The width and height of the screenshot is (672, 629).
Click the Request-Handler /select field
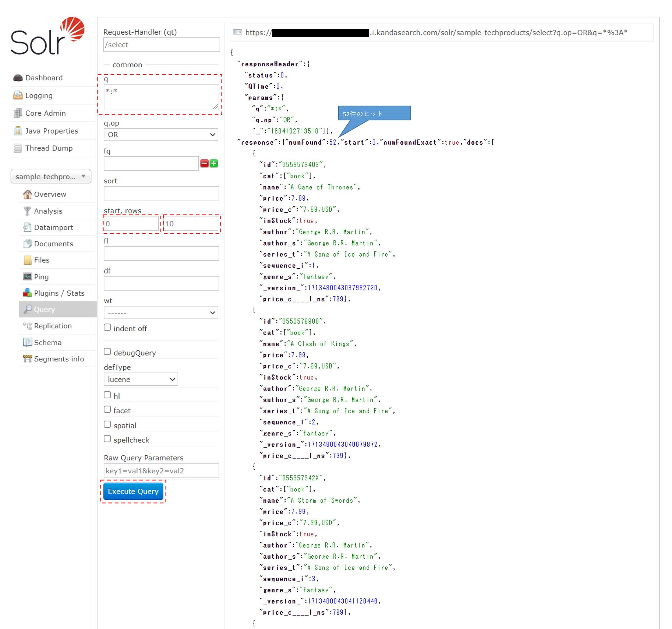click(162, 45)
